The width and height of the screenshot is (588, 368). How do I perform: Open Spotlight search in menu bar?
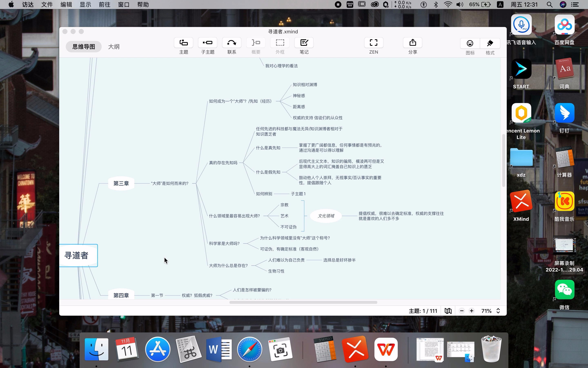(550, 5)
